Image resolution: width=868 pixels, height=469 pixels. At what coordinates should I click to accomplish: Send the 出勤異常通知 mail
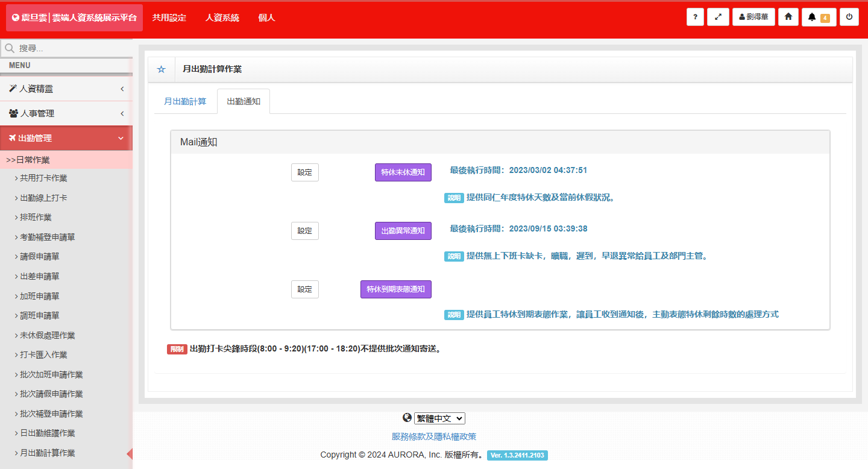403,231
